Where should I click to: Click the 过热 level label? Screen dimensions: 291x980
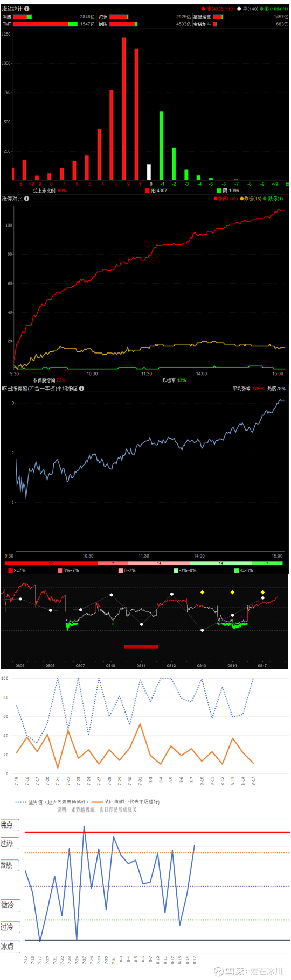(7, 844)
